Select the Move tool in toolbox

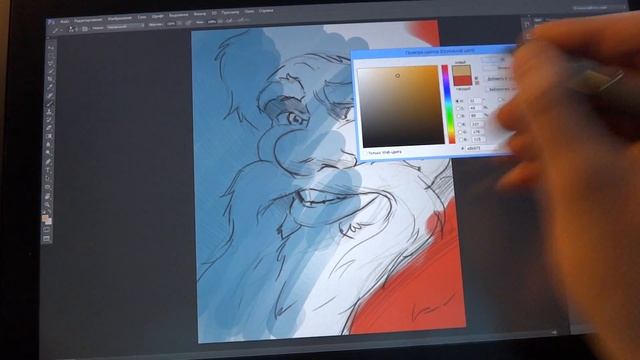click(x=51, y=47)
